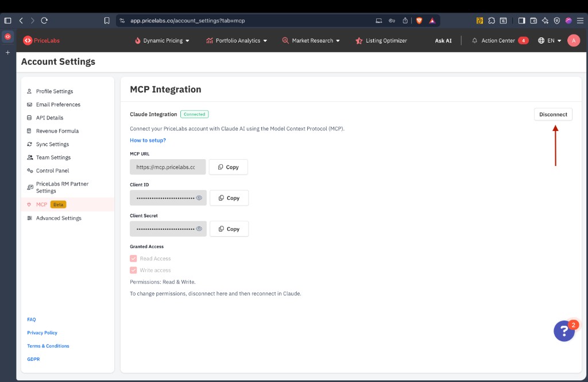This screenshot has height=382, width=588.
Task: Click the Connected status badge
Action: [x=194, y=114]
